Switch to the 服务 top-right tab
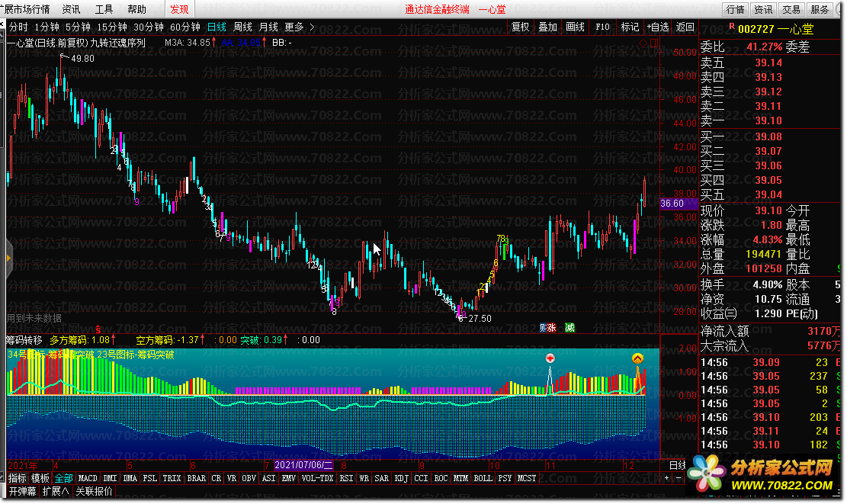Screen dimensions: 847x504 (x=820, y=9)
